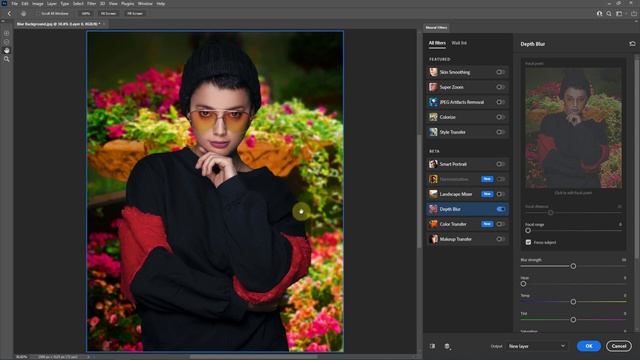Click the Super Zoom filter thumbnail icon
Viewport: 640px width, 360px height.
[433, 87]
